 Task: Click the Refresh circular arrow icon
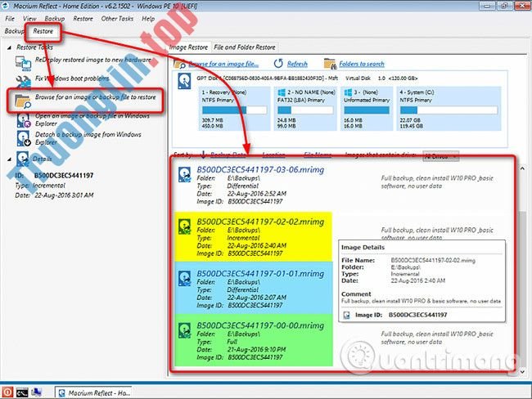tap(278, 64)
